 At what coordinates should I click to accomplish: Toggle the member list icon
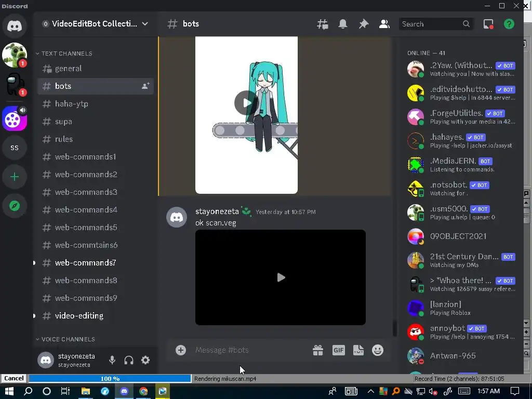point(384,24)
